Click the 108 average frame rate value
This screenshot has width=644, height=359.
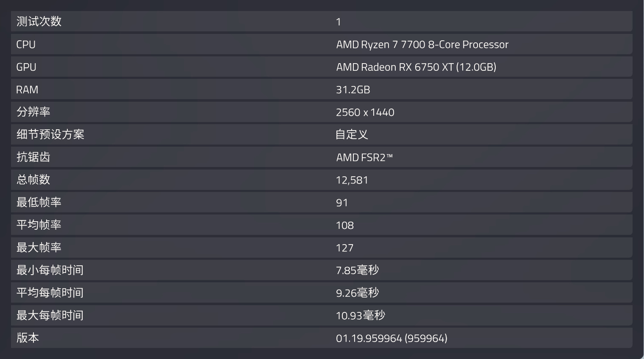click(x=344, y=225)
